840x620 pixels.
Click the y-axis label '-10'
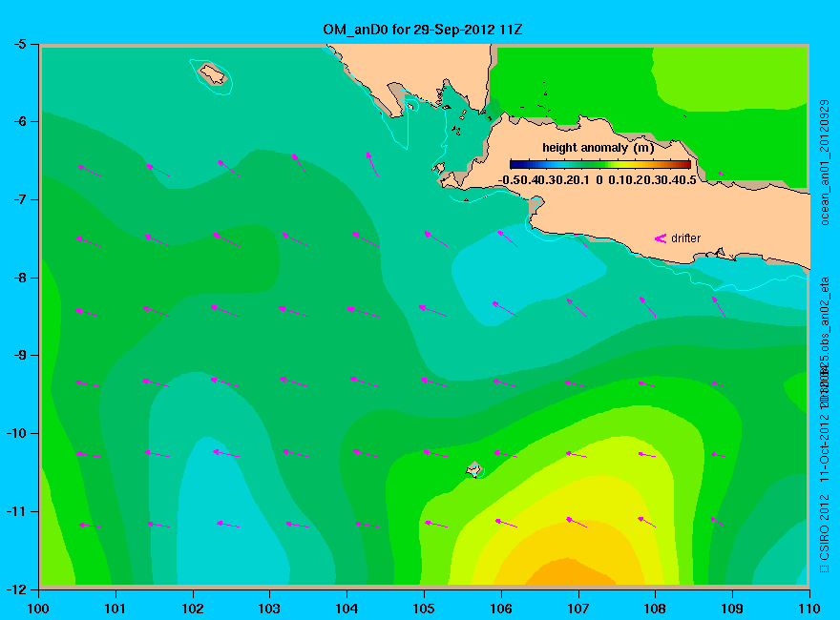click(x=15, y=433)
